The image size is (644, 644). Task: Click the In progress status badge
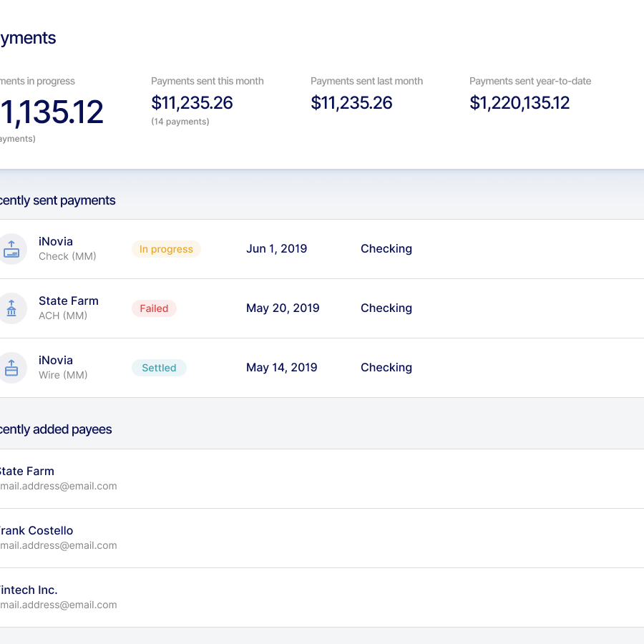(166, 249)
